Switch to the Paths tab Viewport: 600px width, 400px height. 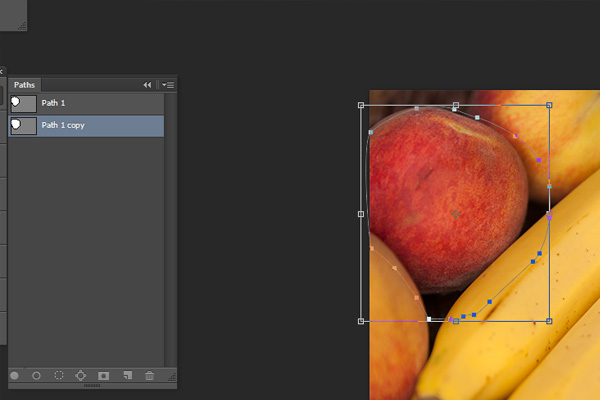(24, 85)
